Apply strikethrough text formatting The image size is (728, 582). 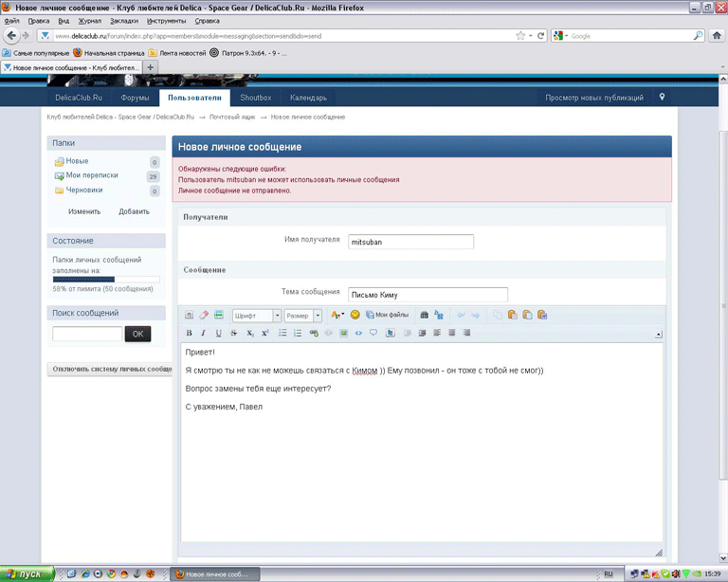pos(233,333)
